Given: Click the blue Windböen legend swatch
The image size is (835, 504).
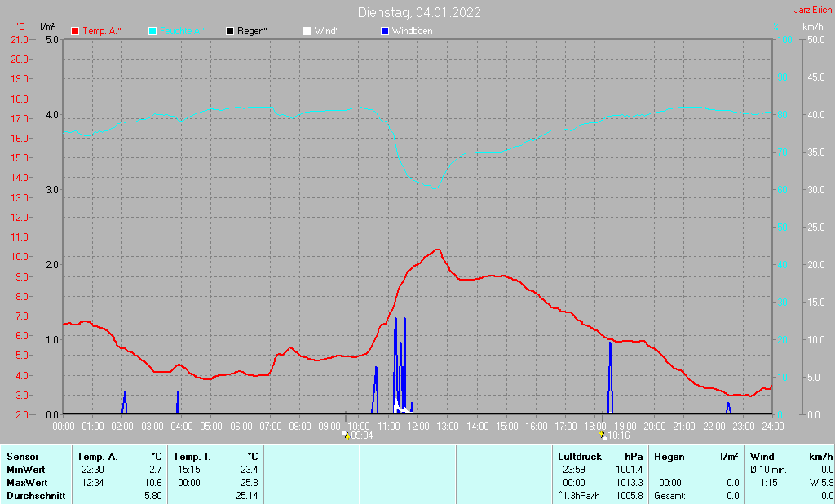Looking at the screenshot, I should (385, 32).
